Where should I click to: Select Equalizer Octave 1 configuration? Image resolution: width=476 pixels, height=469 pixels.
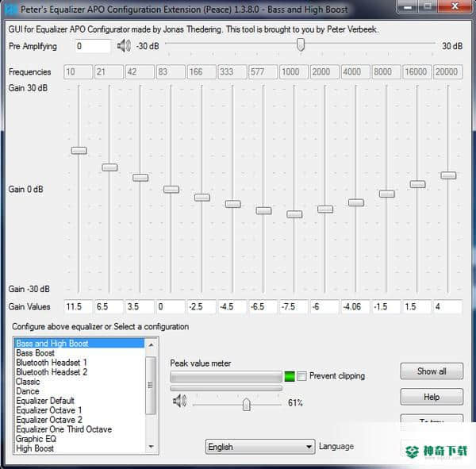tap(80, 410)
